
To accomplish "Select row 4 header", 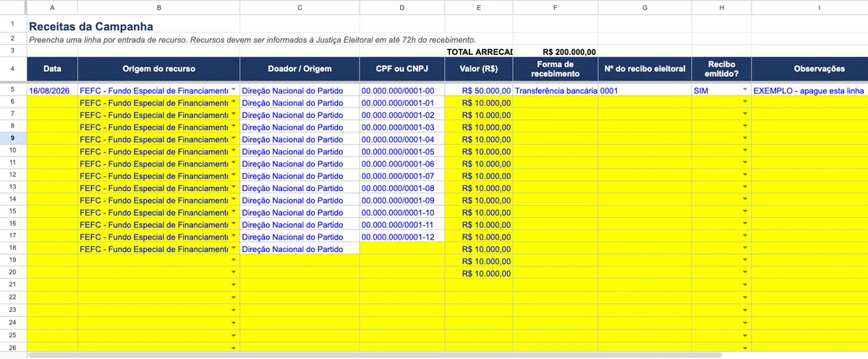I will tap(13, 69).
